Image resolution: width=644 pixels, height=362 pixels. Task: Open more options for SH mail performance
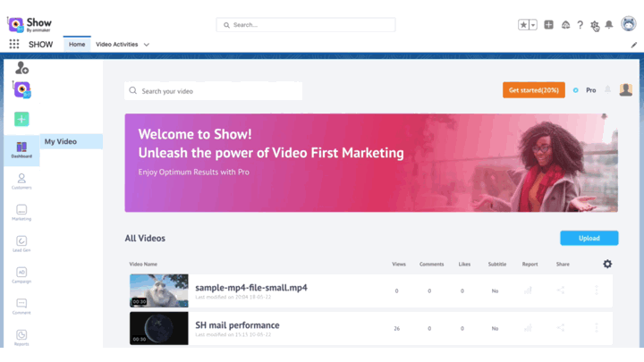click(597, 327)
